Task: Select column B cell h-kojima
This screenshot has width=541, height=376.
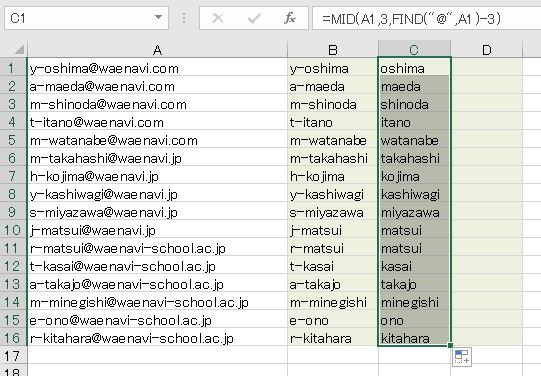Action: point(333,176)
